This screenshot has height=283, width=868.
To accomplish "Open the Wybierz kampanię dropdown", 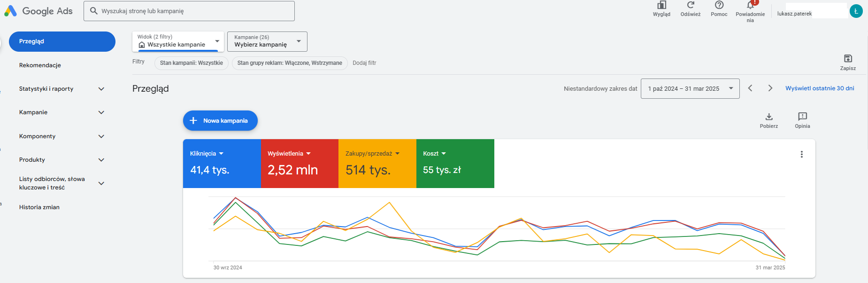I will pyautogui.click(x=267, y=41).
